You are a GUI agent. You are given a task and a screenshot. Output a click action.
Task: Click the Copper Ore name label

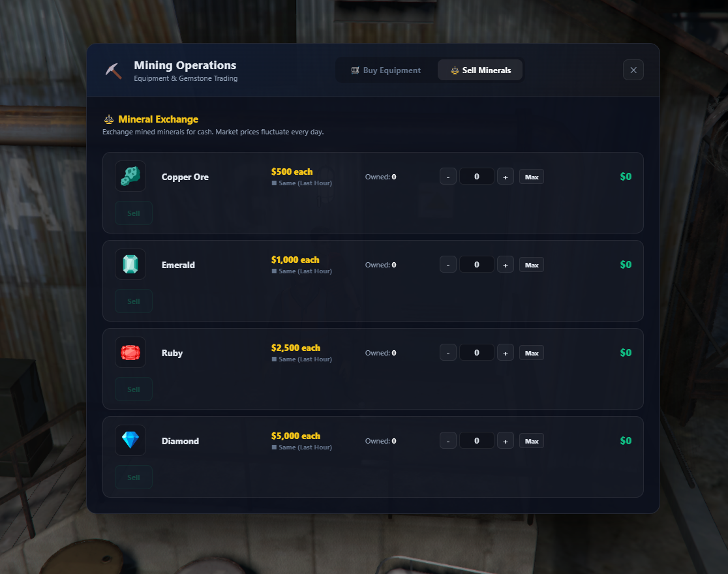point(185,177)
